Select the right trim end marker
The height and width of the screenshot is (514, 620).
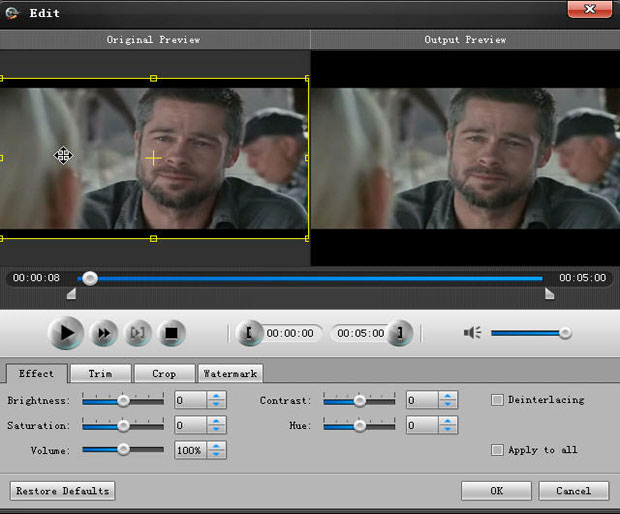[549, 294]
